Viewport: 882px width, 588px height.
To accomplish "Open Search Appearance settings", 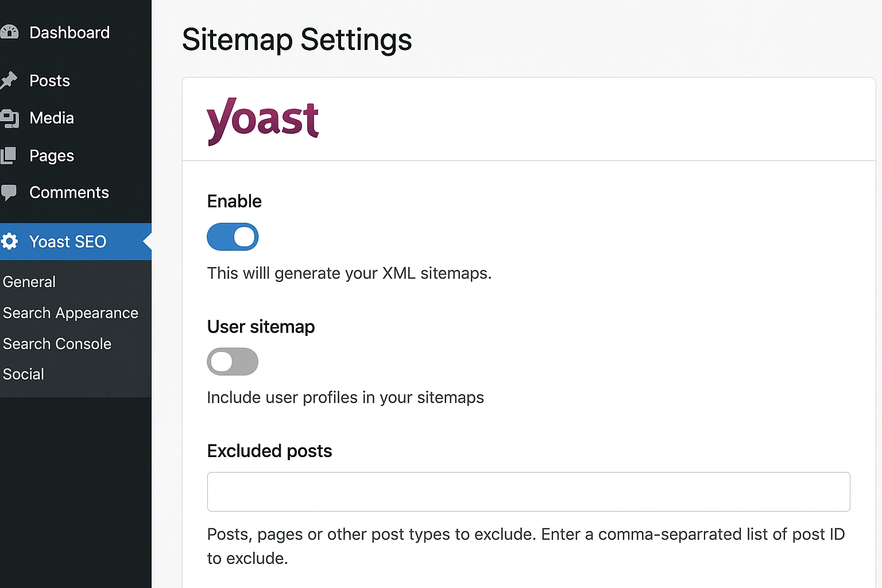I will [71, 313].
